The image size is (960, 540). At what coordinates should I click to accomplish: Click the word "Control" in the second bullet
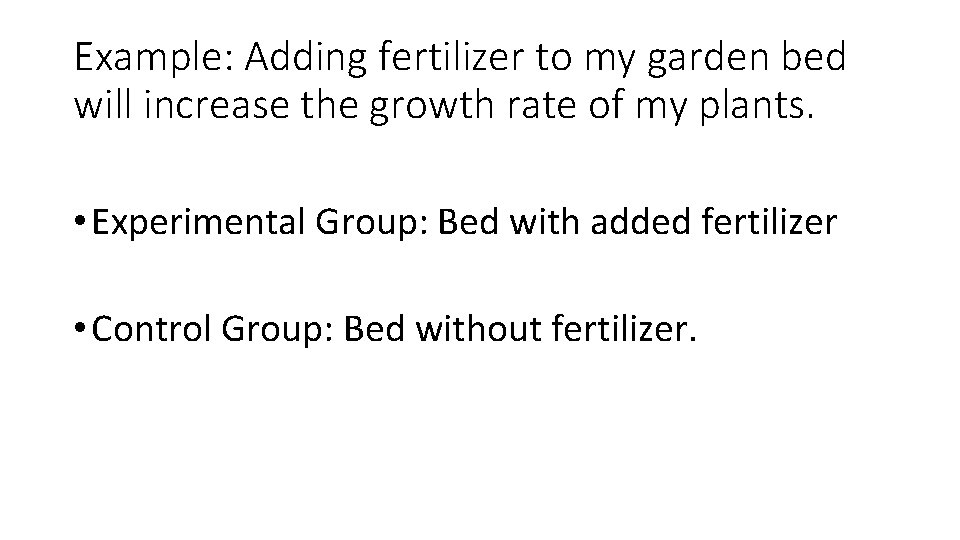154,330
